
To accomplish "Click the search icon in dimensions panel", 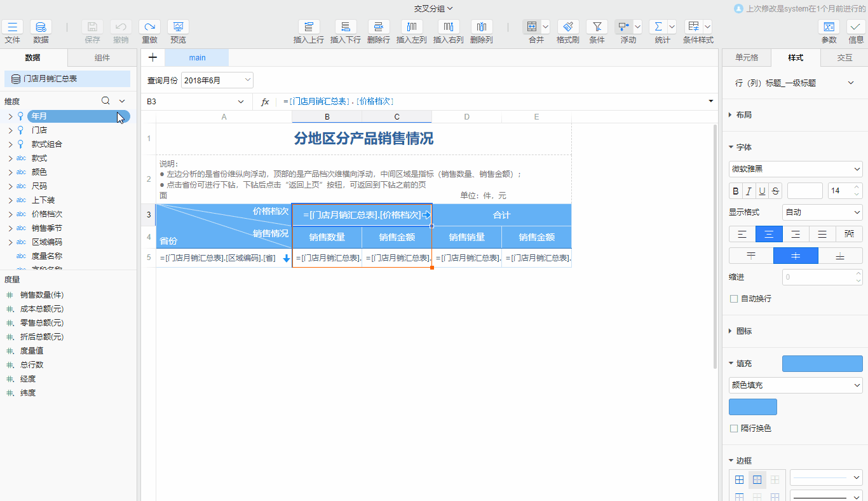I will [106, 101].
